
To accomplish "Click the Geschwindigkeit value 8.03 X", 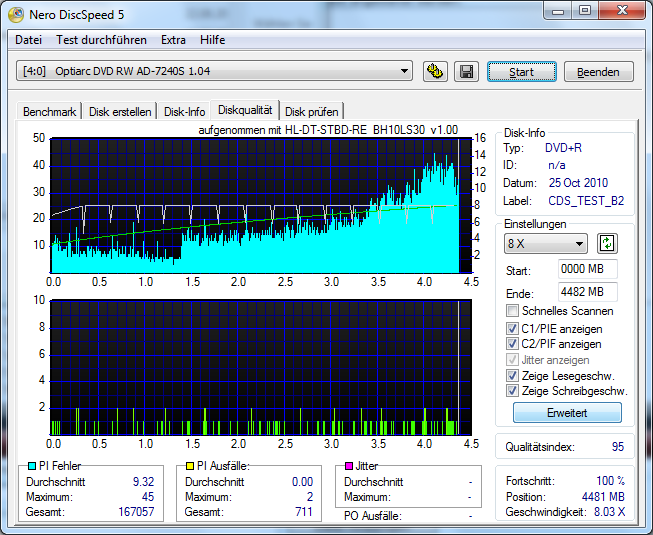I will [x=609, y=512].
